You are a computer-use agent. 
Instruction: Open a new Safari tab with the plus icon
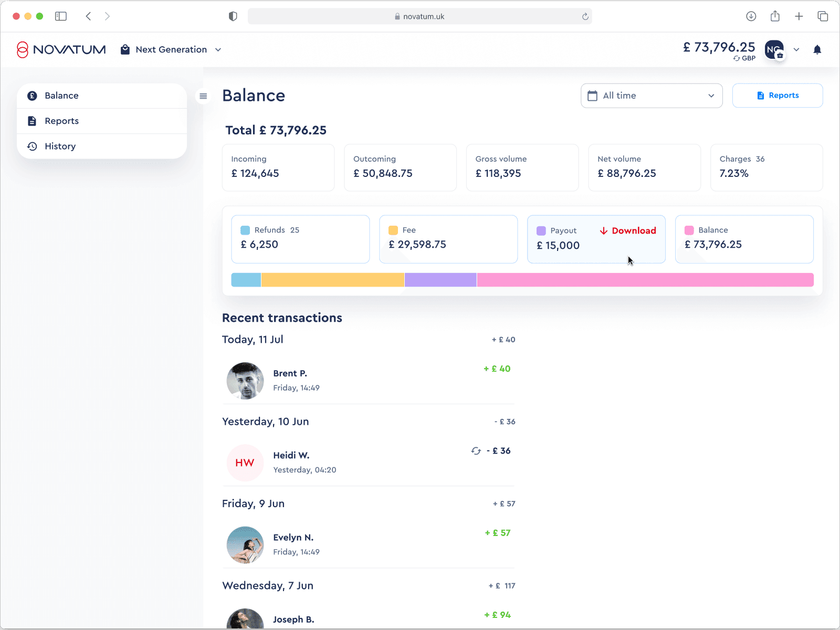(799, 16)
